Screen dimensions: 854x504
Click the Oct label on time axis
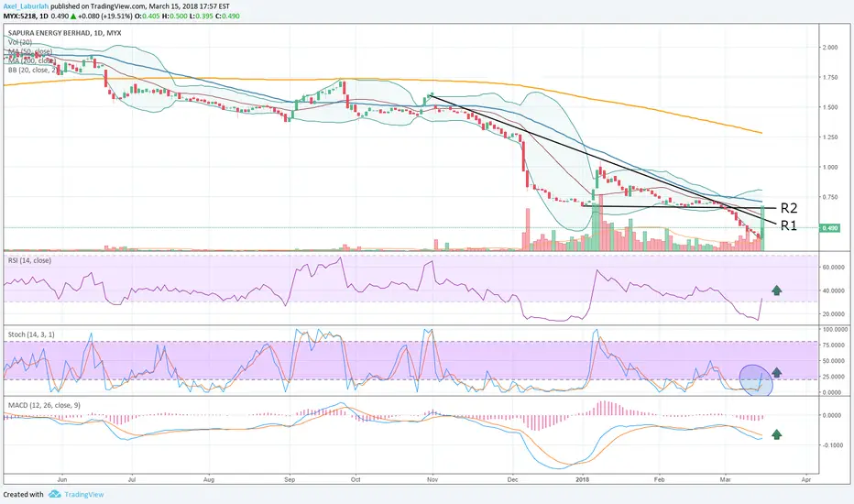[356, 479]
